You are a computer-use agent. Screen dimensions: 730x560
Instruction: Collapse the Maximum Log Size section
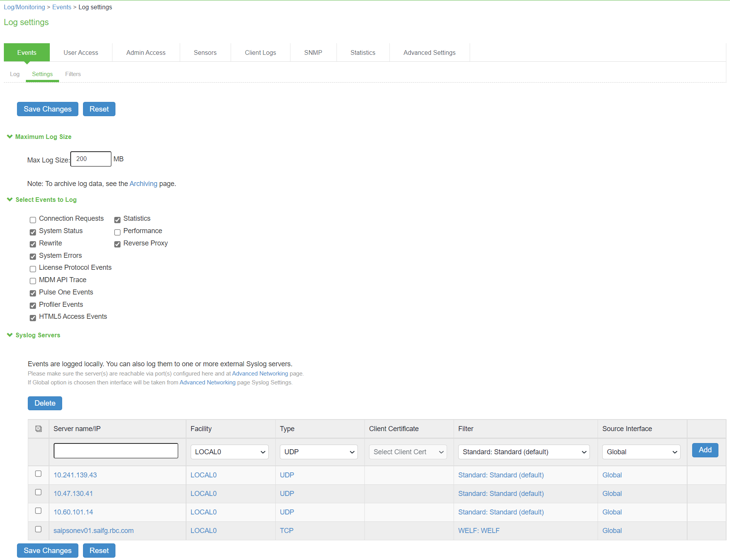9,137
